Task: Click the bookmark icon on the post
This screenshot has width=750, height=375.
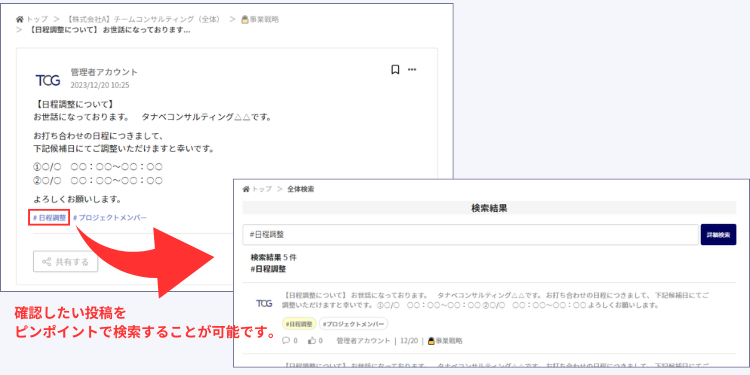Action: (395, 70)
